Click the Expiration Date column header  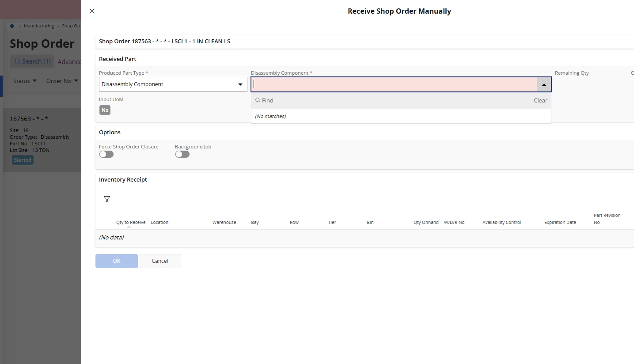[x=560, y=223]
